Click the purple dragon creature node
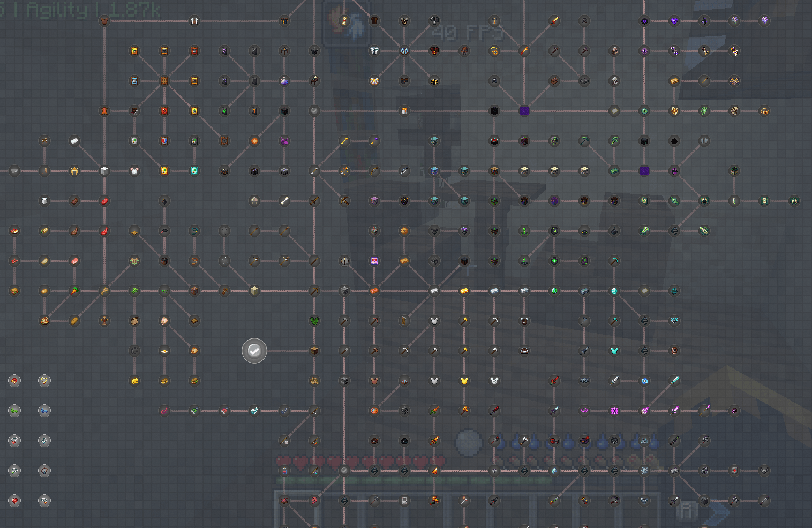812x528 pixels. [284, 141]
